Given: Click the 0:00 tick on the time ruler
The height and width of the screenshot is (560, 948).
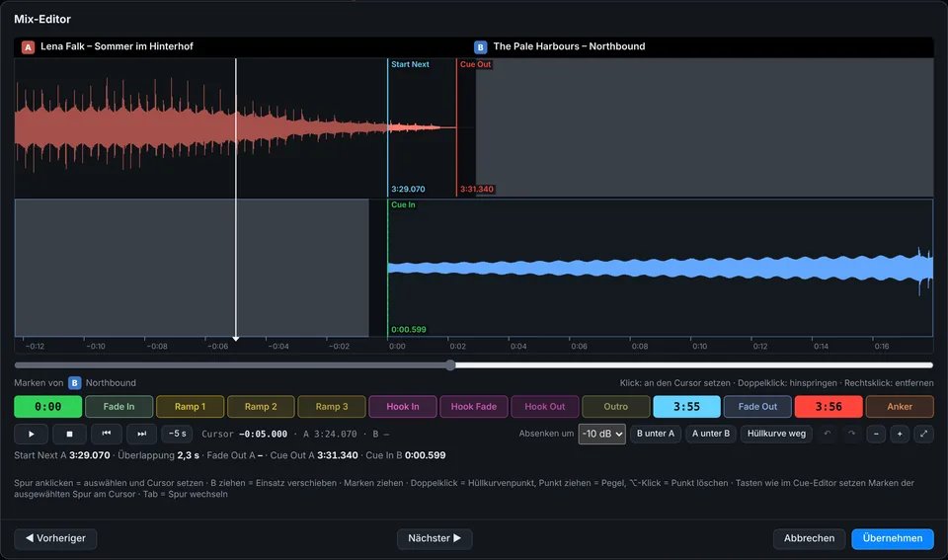Looking at the screenshot, I should pyautogui.click(x=397, y=347).
